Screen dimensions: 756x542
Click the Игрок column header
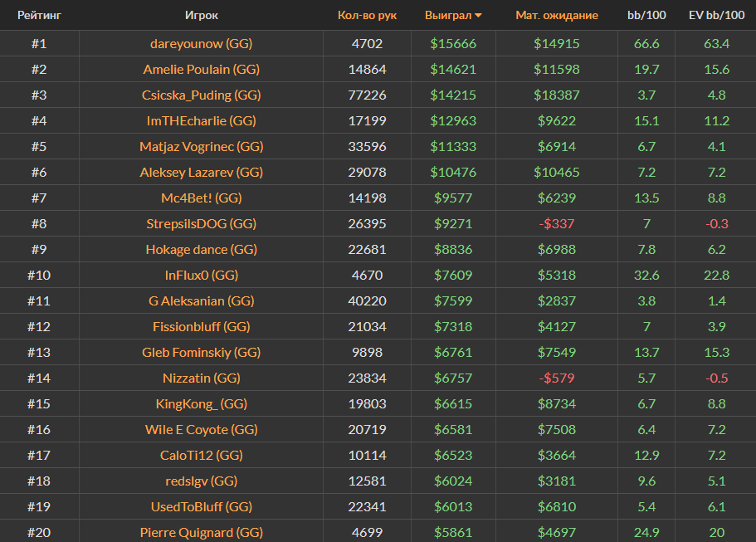pyautogui.click(x=202, y=15)
